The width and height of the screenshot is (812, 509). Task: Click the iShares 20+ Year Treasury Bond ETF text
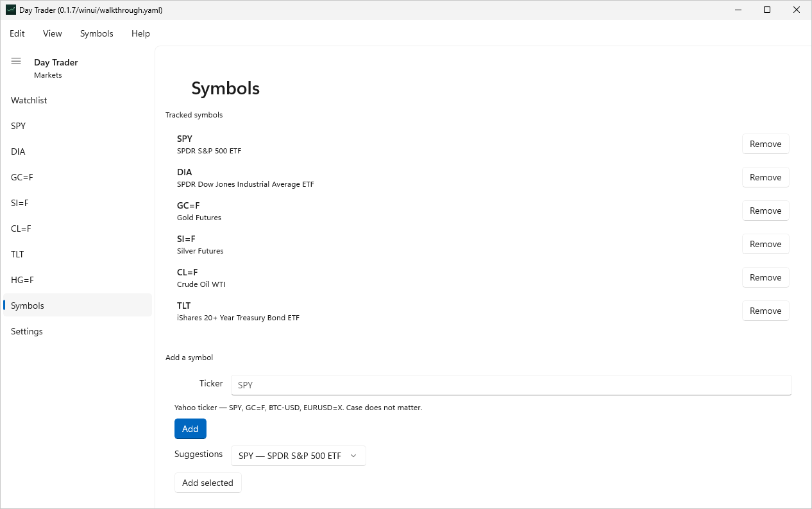(238, 318)
